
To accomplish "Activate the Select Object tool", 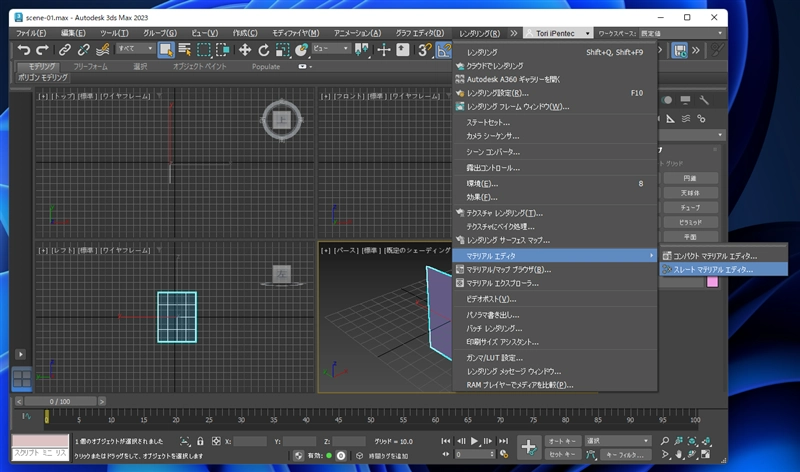I will 166,49.
